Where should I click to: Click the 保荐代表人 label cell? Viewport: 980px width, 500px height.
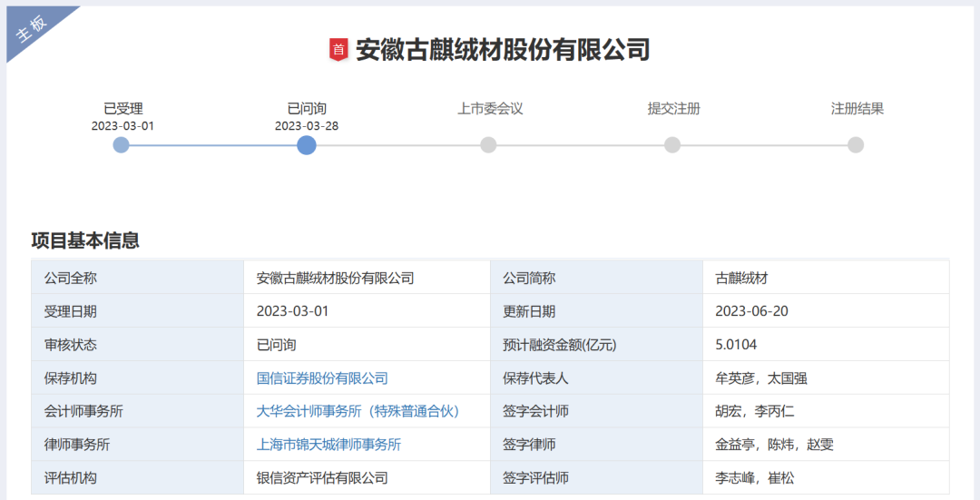(597, 378)
